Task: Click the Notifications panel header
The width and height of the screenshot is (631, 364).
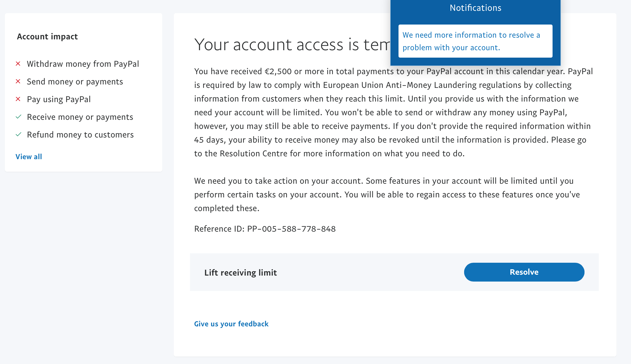Action: pyautogui.click(x=476, y=8)
